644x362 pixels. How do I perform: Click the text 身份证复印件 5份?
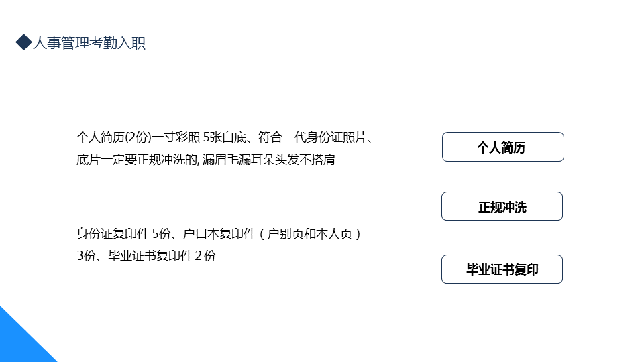[124, 234]
